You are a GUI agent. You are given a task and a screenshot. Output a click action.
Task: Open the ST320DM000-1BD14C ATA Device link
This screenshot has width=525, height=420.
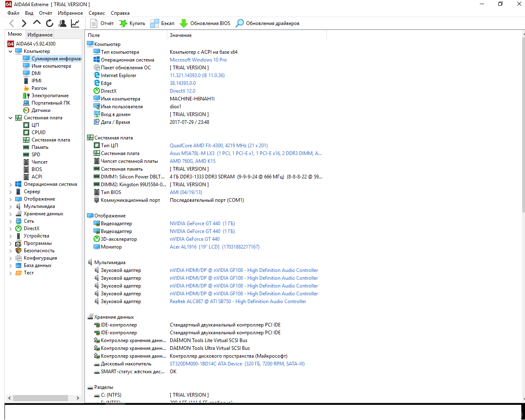[237, 364]
